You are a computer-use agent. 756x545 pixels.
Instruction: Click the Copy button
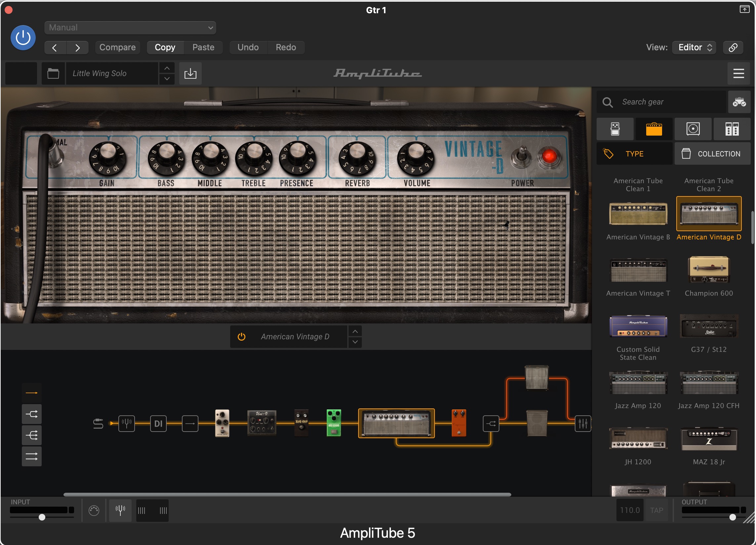point(165,47)
